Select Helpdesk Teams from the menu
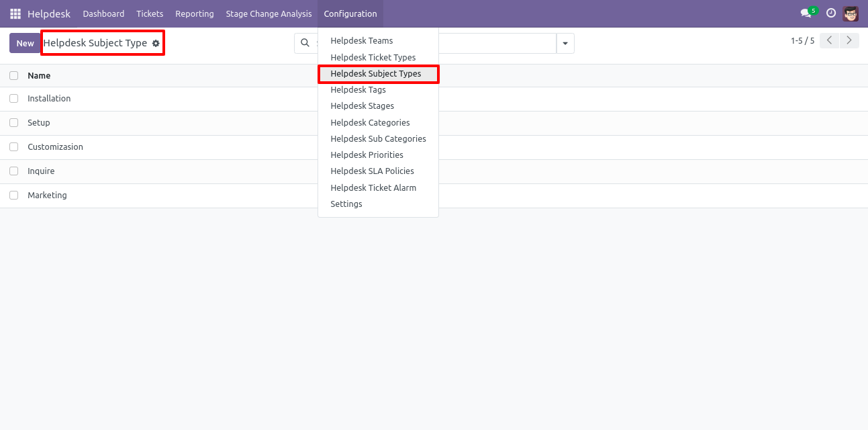The height and width of the screenshot is (430, 868). tap(378, 41)
